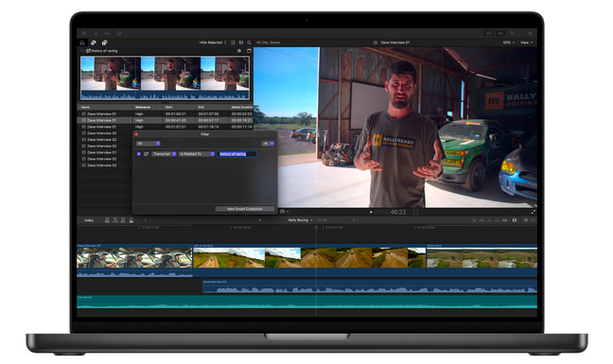
Task: Click the timeline playhead on the ruler
Action: coord(316,227)
